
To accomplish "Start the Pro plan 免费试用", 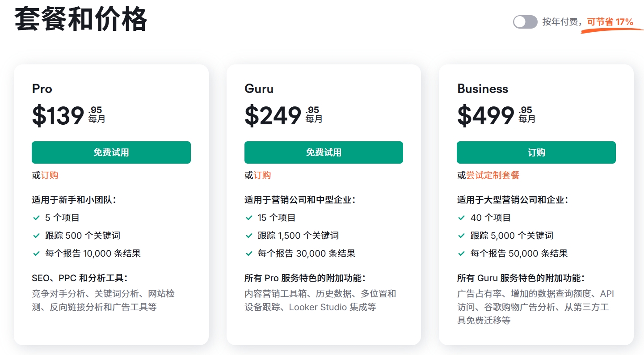I will click(x=111, y=152).
